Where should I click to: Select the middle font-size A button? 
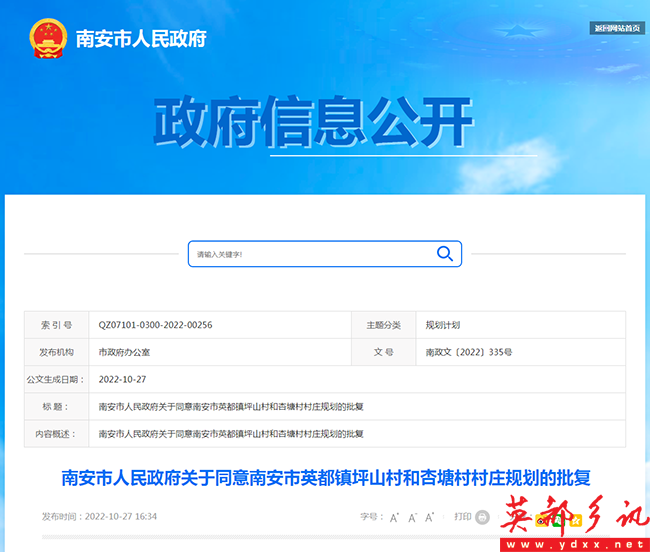(x=412, y=517)
